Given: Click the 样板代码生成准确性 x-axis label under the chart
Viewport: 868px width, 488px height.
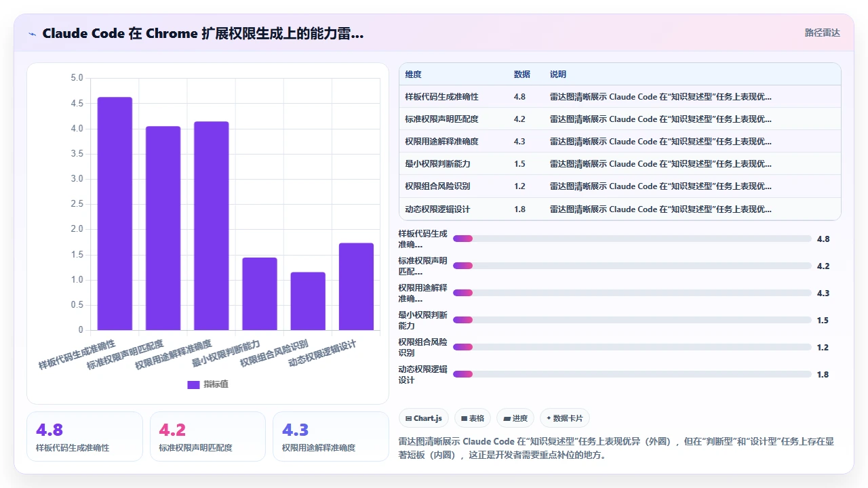Looking at the screenshot, I should click(x=77, y=354).
